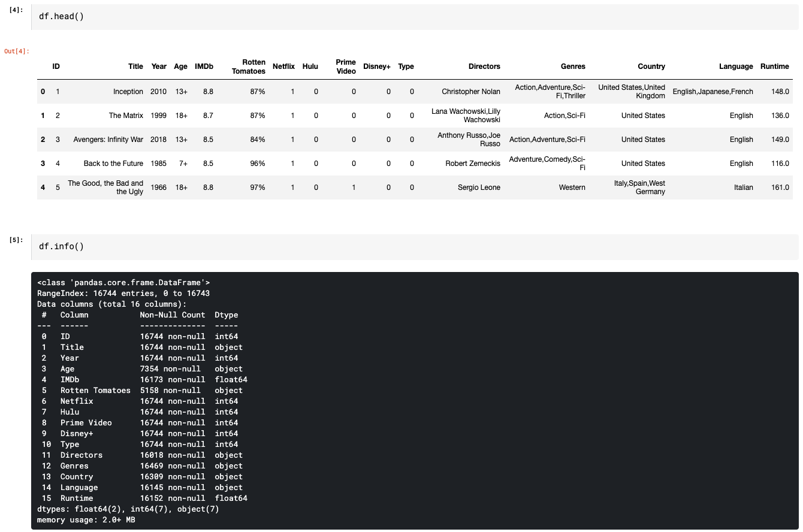803x532 pixels.
Task: Click the Rotten Tomatoes column header
Action: coord(249,66)
